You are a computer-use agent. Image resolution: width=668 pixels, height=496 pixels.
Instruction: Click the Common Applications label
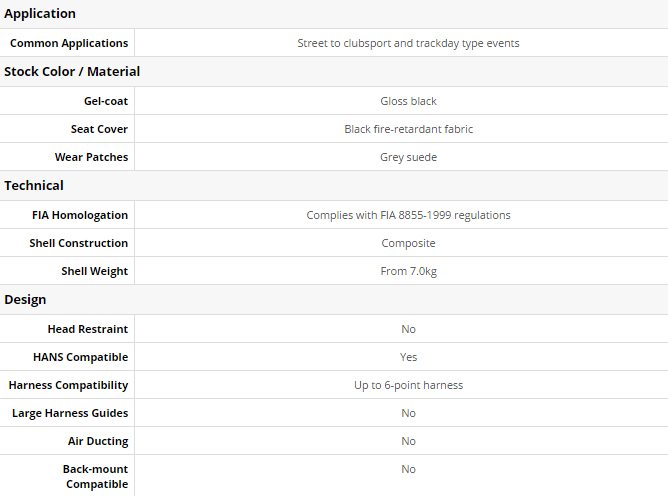tap(69, 43)
